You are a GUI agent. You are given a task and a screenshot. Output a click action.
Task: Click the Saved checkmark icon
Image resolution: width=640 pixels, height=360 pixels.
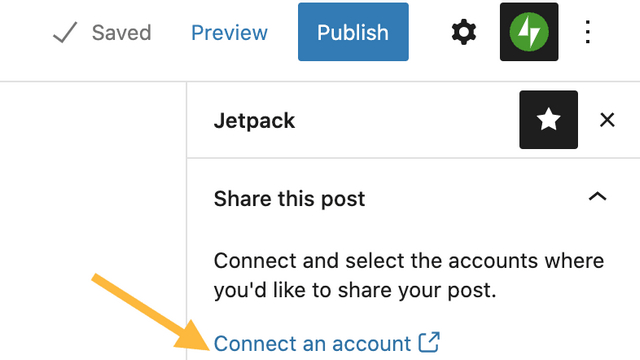[x=65, y=32]
